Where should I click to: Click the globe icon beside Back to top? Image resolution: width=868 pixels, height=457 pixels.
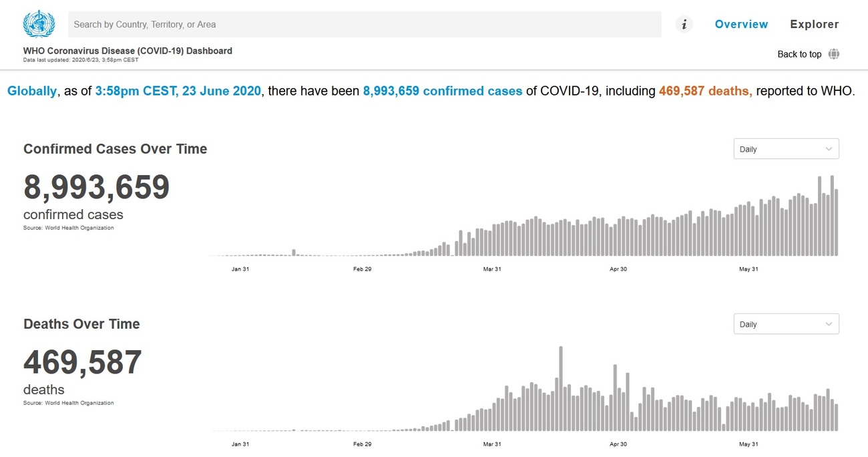click(x=834, y=54)
